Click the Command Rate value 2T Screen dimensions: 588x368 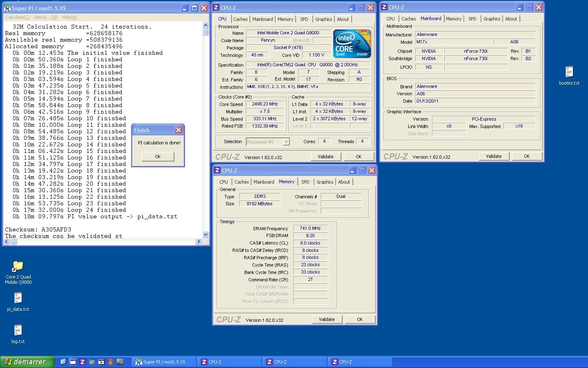[x=310, y=279]
